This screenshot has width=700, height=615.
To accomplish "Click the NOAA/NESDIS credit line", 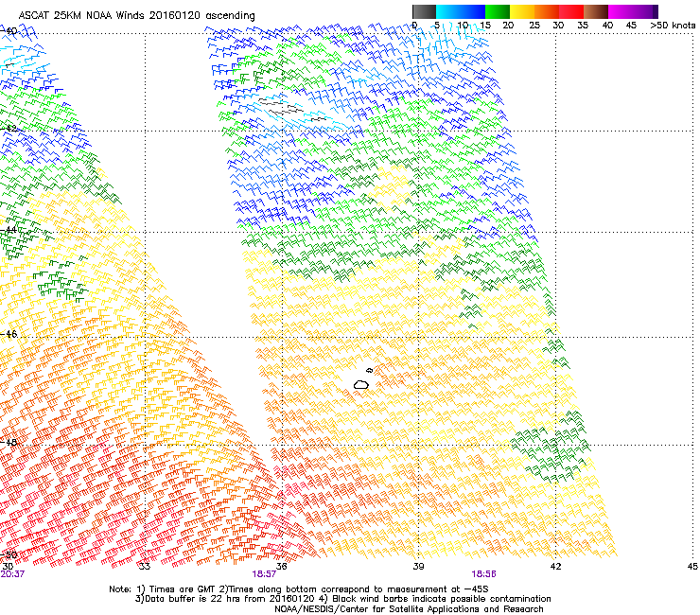I will 409,609.
